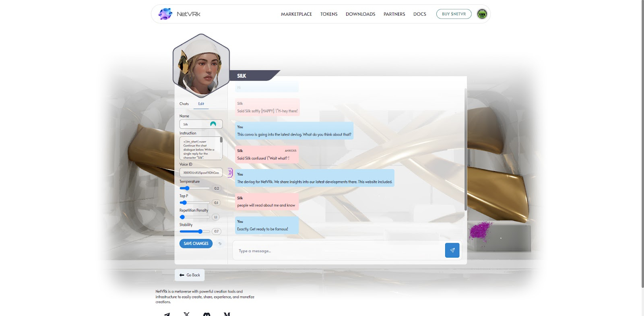Open the user avatar profile icon

(x=482, y=14)
